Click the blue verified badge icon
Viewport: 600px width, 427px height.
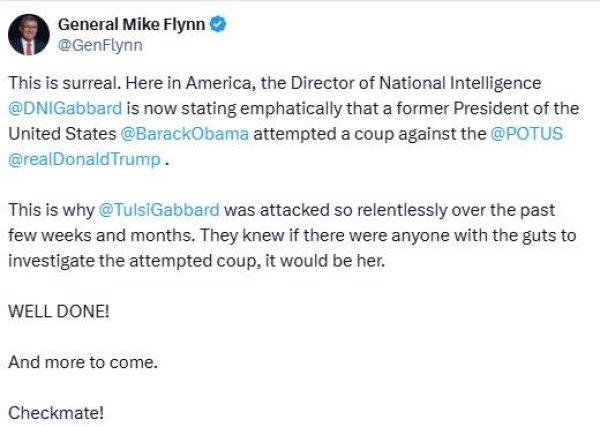(217, 24)
